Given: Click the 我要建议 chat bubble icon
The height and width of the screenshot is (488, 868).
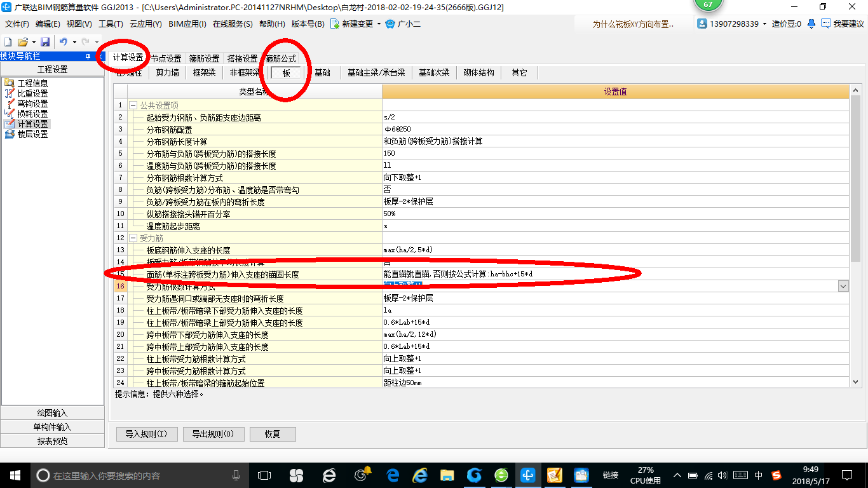Looking at the screenshot, I should coord(826,24).
